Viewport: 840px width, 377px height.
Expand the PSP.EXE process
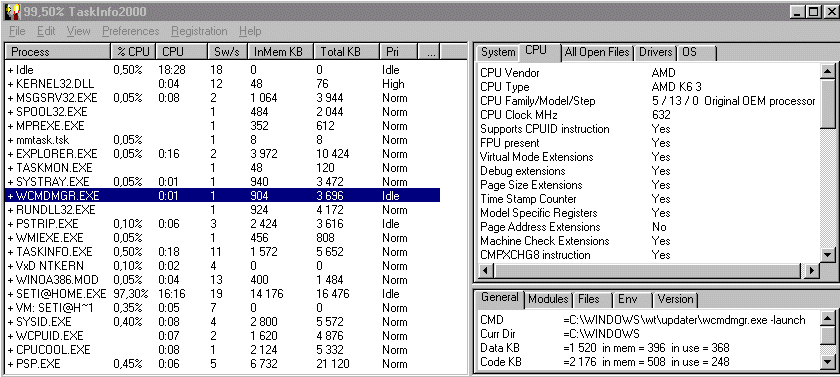point(11,364)
